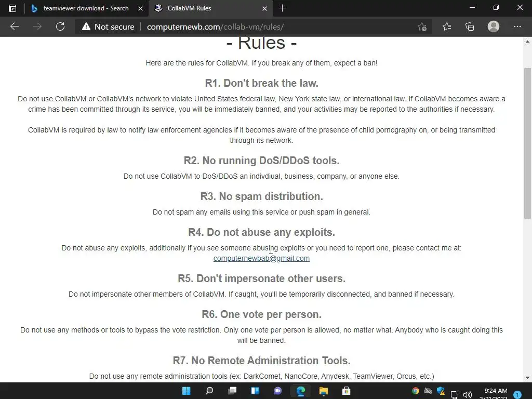Click the R6. One vote per person heading
This screenshot has height=399, width=532.
pos(261,314)
